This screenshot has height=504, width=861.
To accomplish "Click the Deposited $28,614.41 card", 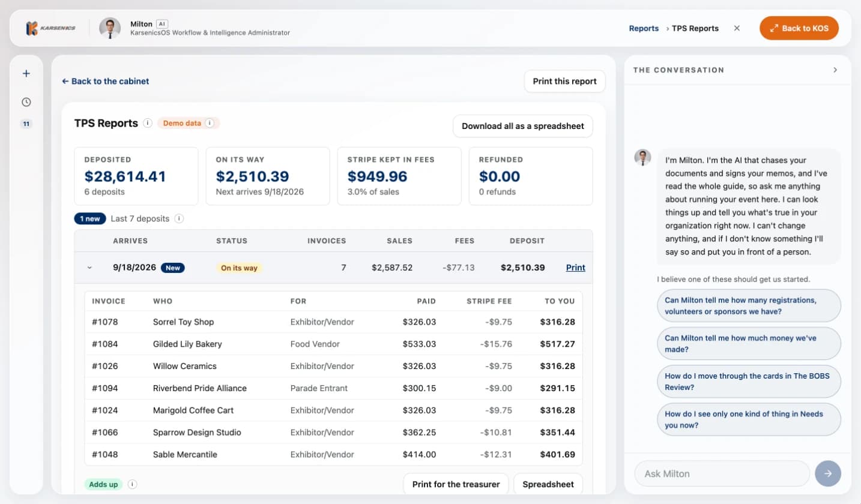I will click(136, 176).
